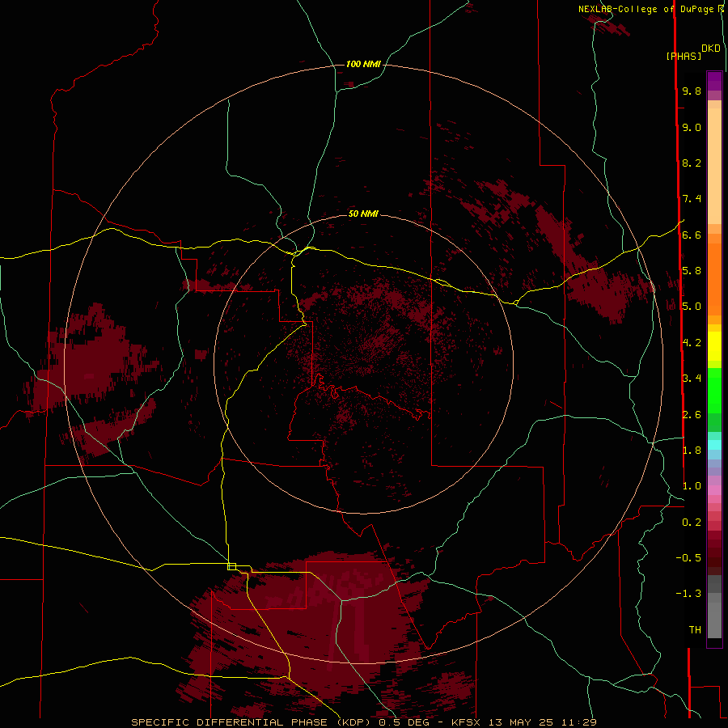Click the 6.6 value on the color scale

pos(692,235)
